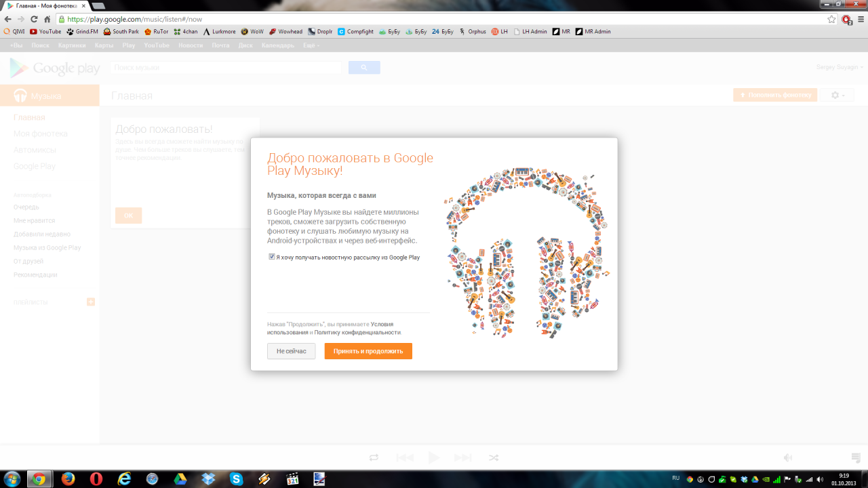
Task: Click the volume speaker icon
Action: click(x=788, y=457)
